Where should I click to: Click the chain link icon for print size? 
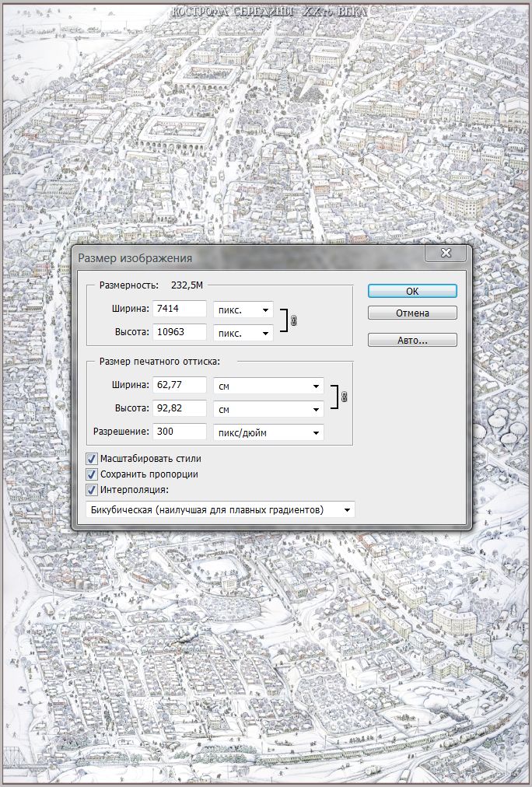345,397
